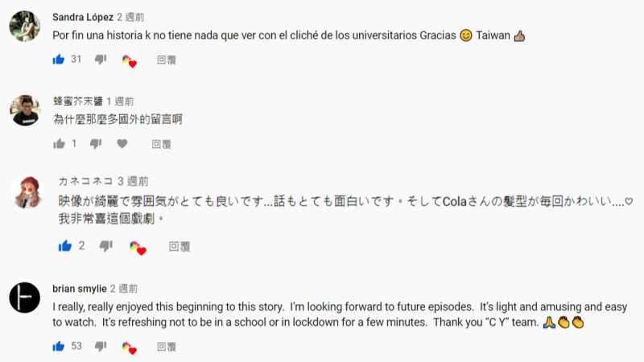Open 蜂蜜芥末醬 channel name link
The height and width of the screenshot is (362, 644).
82,101
